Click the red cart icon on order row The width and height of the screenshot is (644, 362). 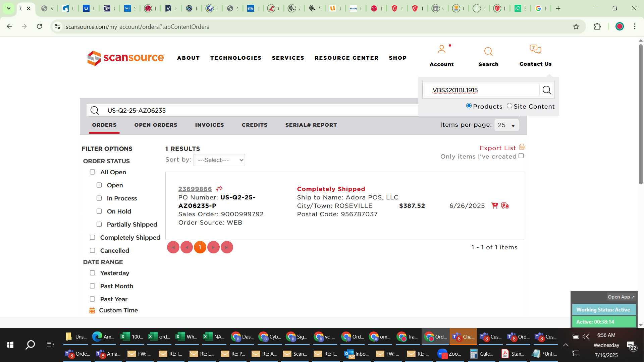(x=494, y=205)
